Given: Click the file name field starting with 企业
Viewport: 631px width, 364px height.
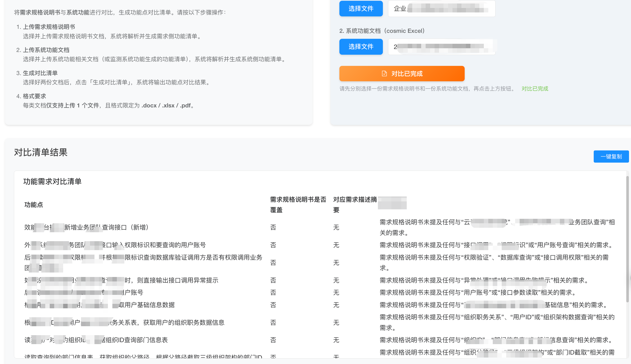Looking at the screenshot, I should coord(441,9).
